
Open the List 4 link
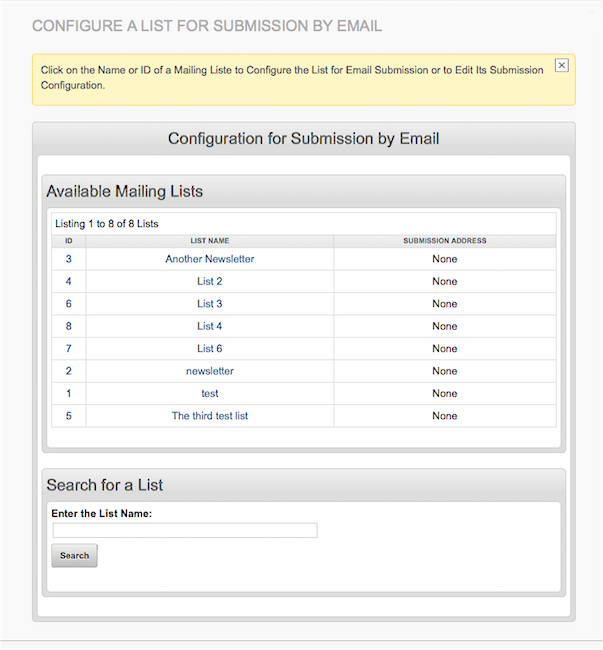point(210,326)
